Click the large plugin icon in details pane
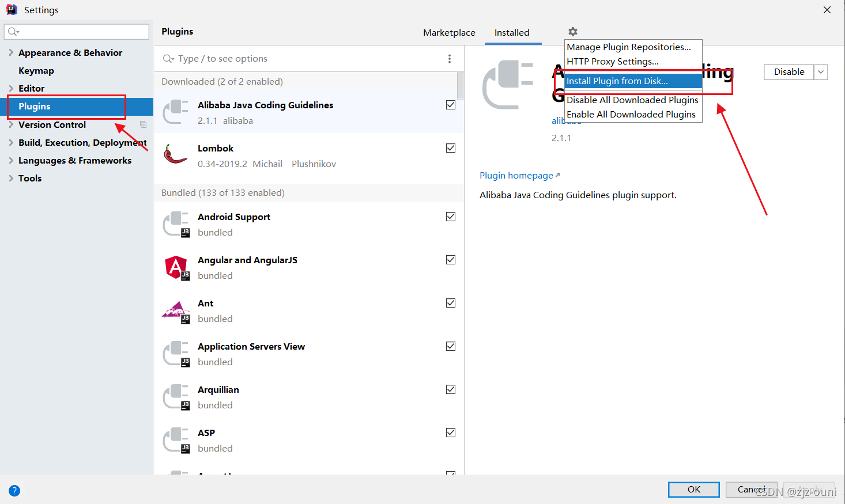The width and height of the screenshot is (845, 504). (508, 84)
